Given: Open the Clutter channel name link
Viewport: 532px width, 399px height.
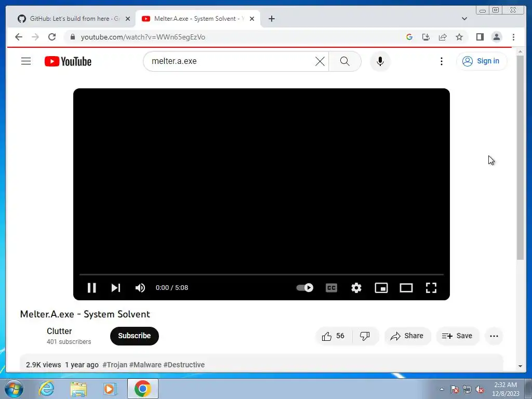Looking at the screenshot, I should pos(59,331).
